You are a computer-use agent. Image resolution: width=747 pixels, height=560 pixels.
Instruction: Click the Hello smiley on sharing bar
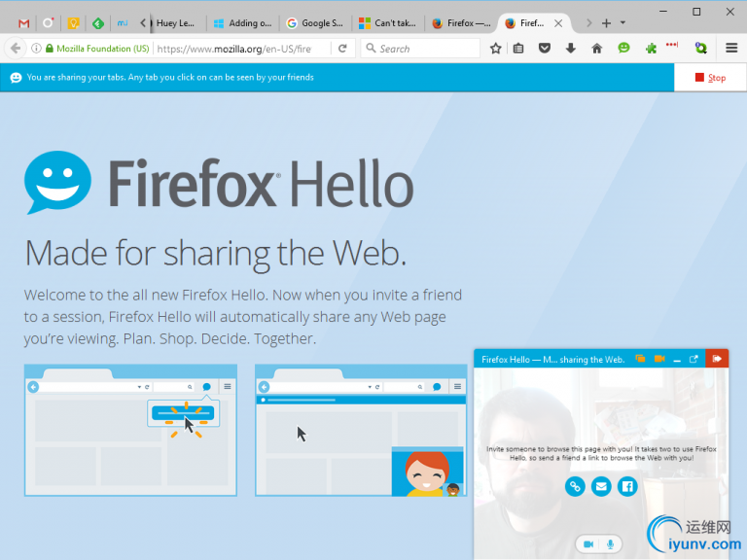pyautogui.click(x=16, y=78)
